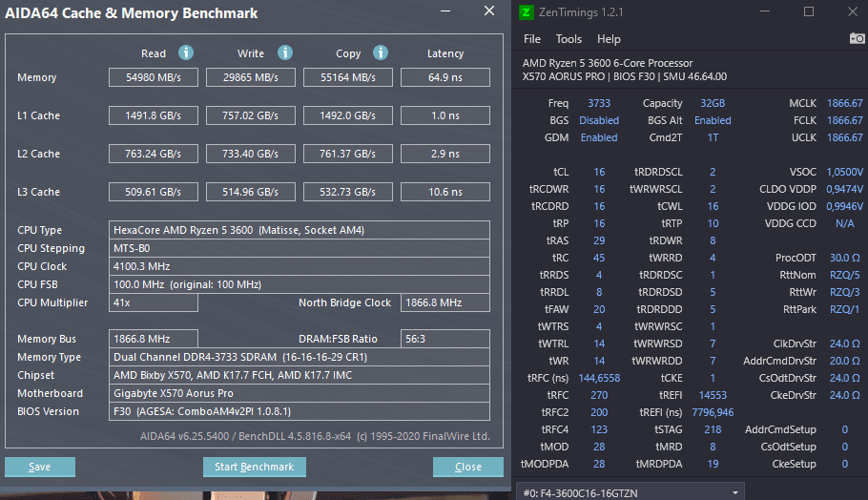The height and width of the screenshot is (500, 868).
Task: Open the File menu in ZenTimings
Action: point(532,39)
